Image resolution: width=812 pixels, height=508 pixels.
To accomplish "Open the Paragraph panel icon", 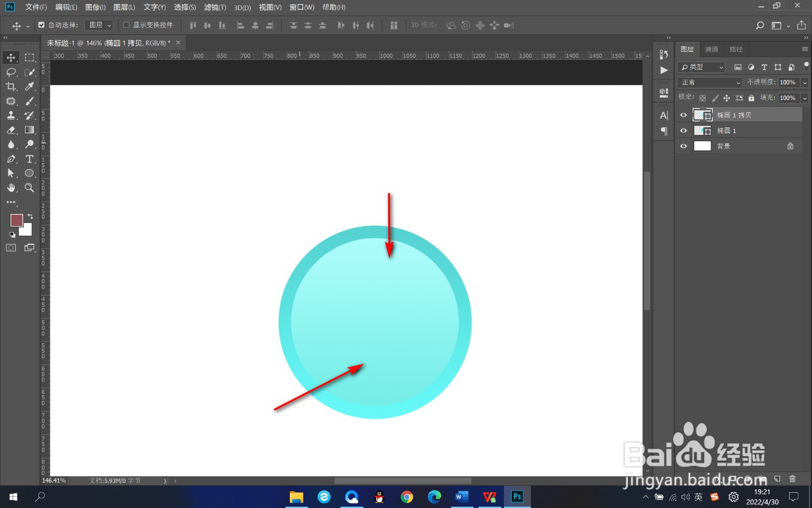I will point(664,132).
